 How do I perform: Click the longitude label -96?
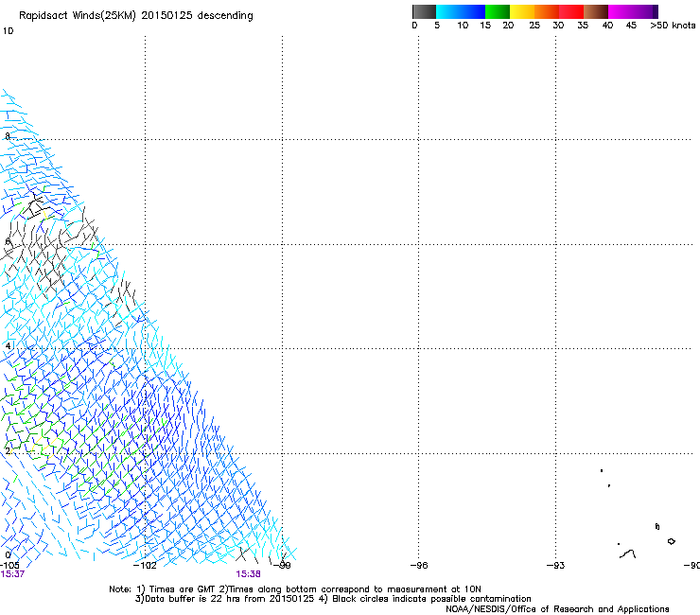pyautogui.click(x=419, y=566)
